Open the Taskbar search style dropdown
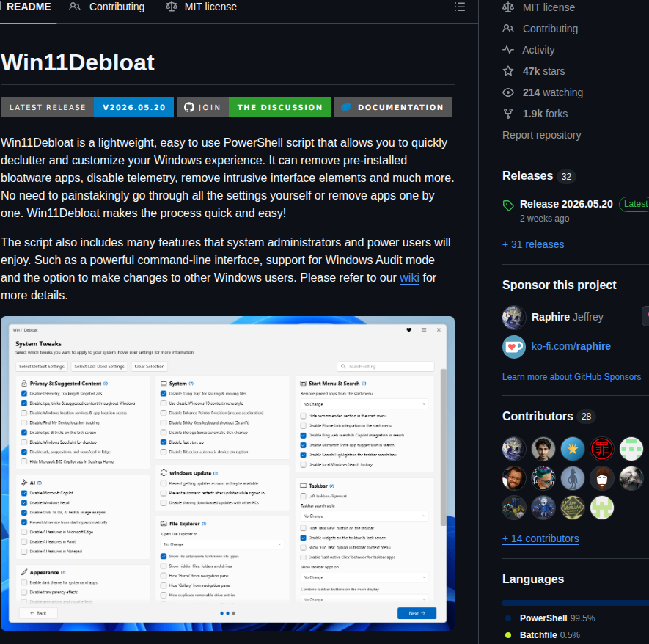Image resolution: width=649 pixels, height=644 pixels. click(364, 516)
